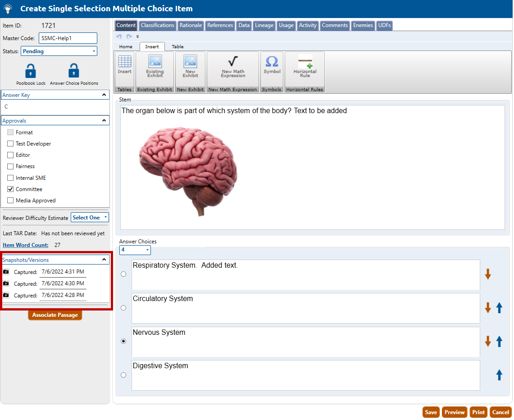The image size is (514, 420).
Task: Open the Home ribbon tab
Action: point(126,46)
